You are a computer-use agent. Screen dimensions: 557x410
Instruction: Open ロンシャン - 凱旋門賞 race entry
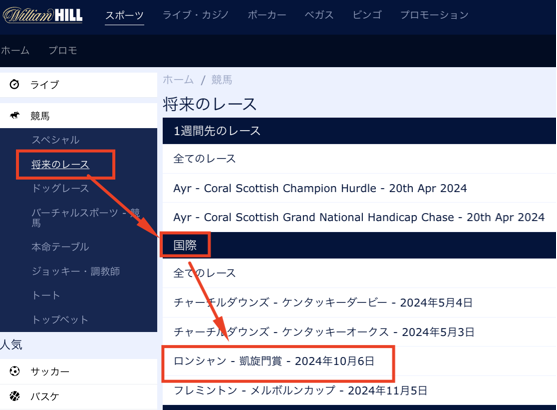tap(274, 361)
